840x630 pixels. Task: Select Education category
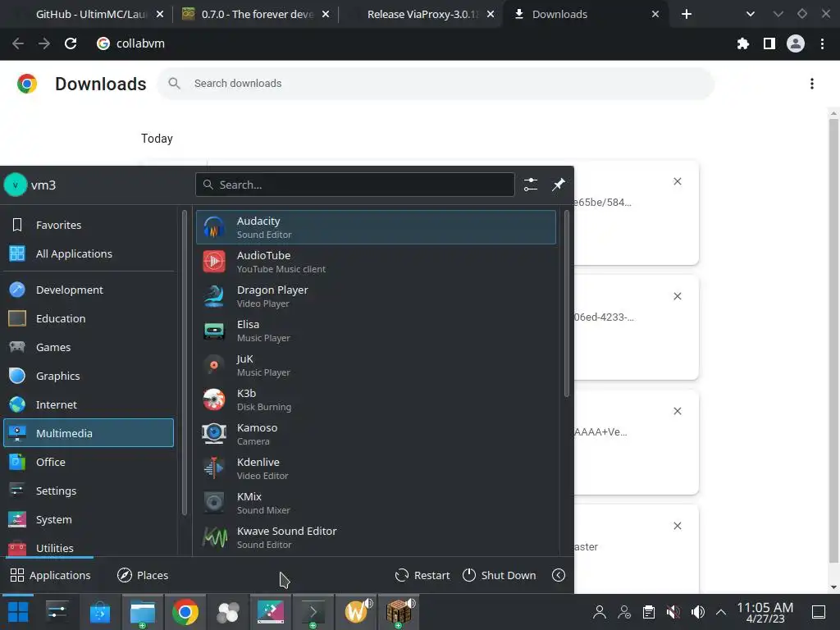[x=89, y=318]
